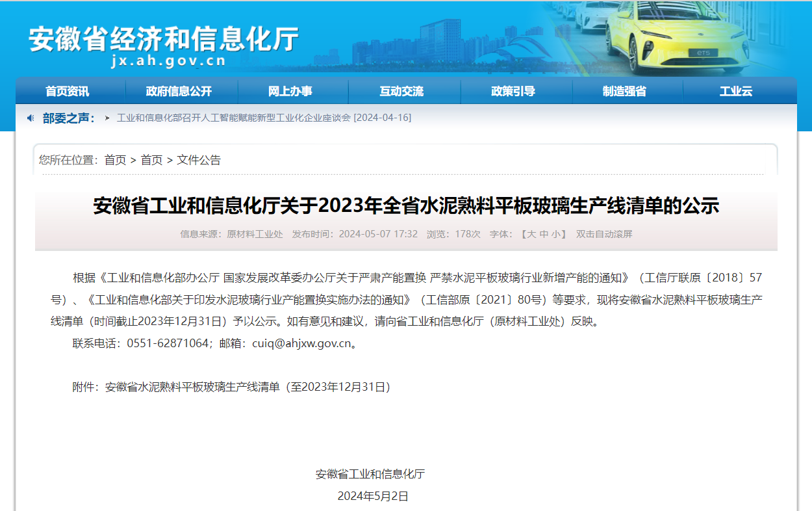Open the 人工智能赋能新型工业化 news headline
Image resolution: width=812 pixels, height=511 pixels.
coord(264,118)
